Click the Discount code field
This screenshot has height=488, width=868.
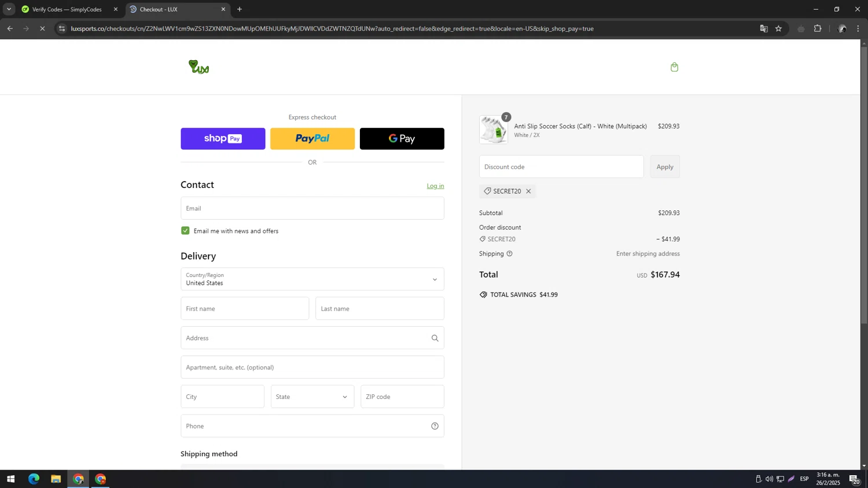point(561,167)
